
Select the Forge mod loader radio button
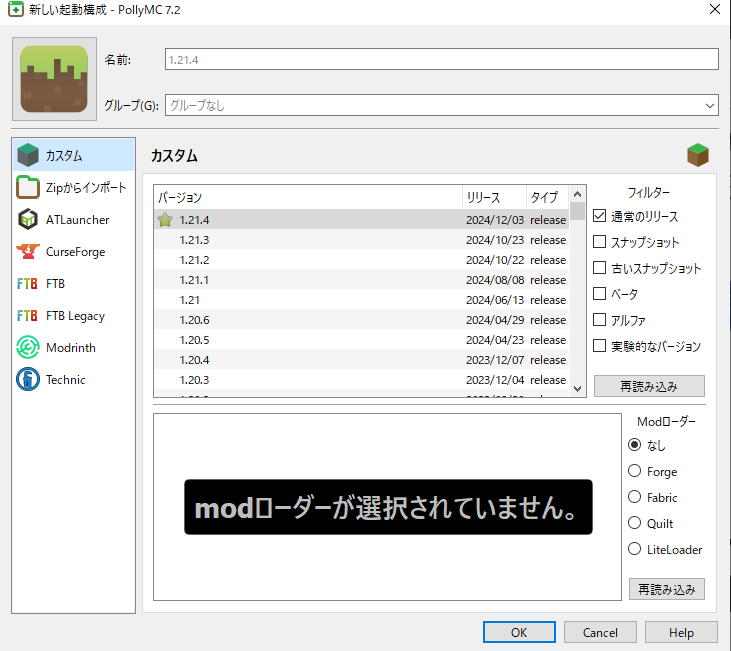(634, 471)
